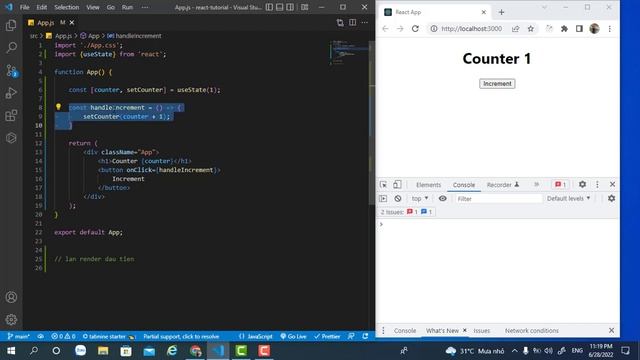Click the editor minimap
640x360 pixels.
point(348,53)
